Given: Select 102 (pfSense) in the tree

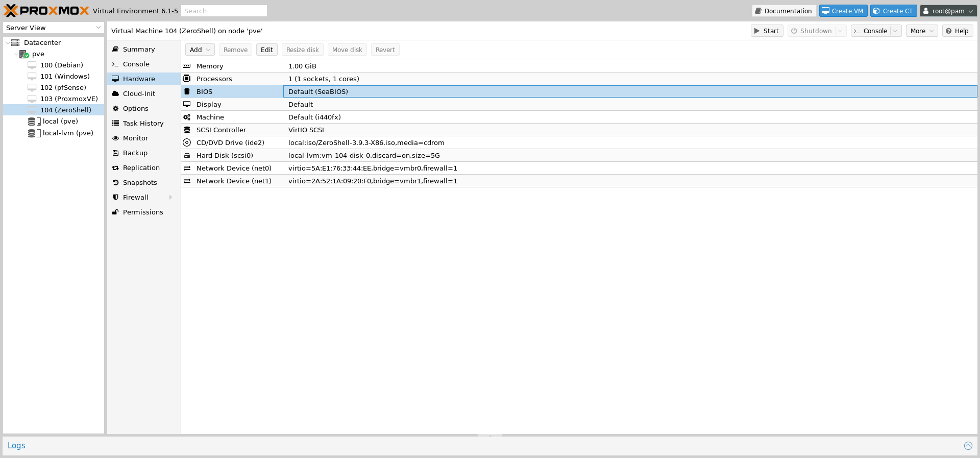Looking at the screenshot, I should pyautogui.click(x=63, y=87).
